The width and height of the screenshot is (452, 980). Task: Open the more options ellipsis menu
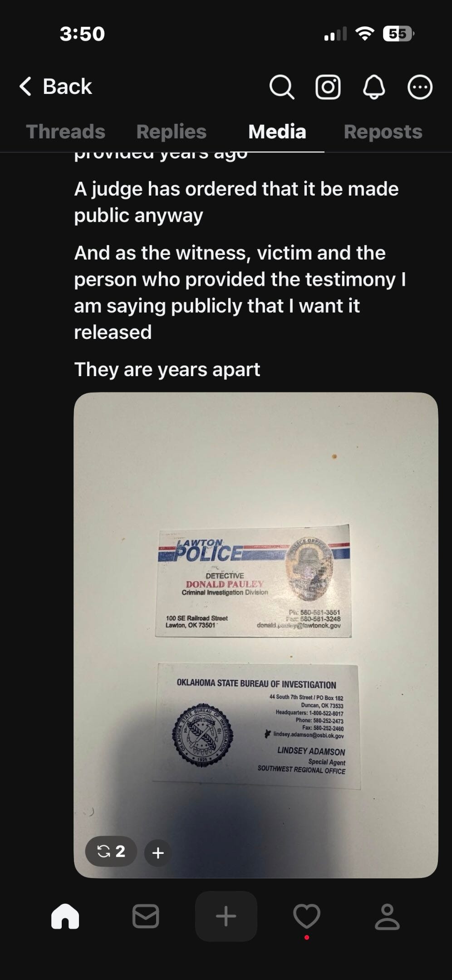(x=420, y=87)
